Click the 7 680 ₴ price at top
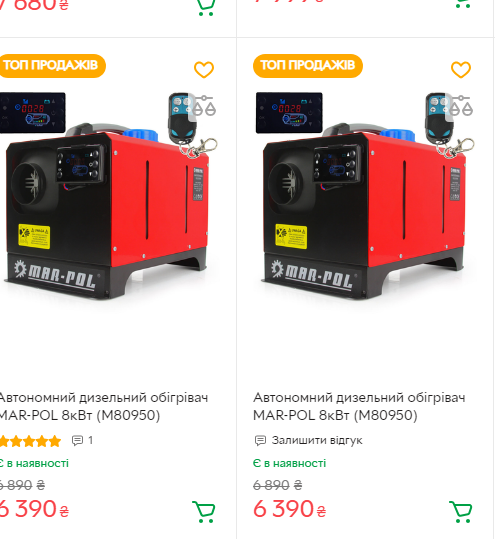This screenshot has width=495, height=539. pos(34,6)
